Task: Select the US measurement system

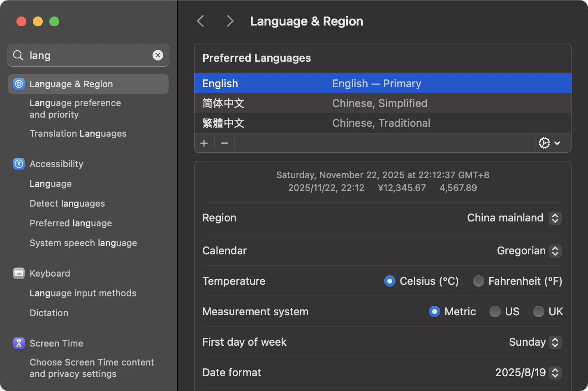Action: pos(495,312)
